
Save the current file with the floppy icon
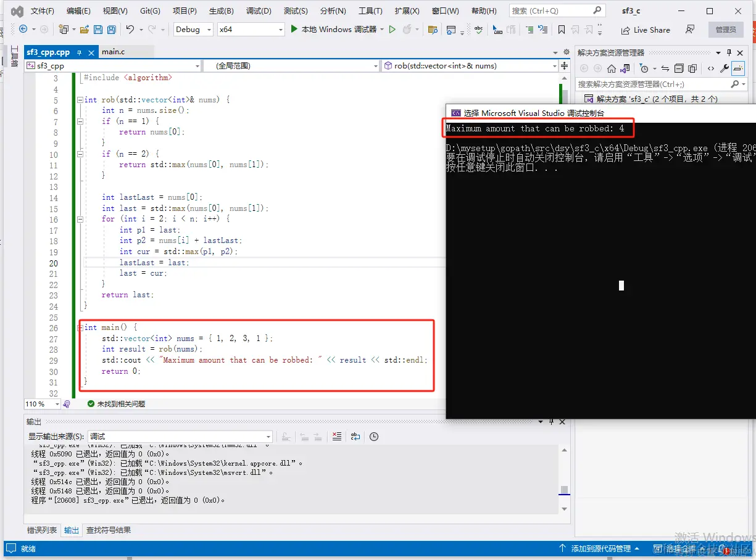98,29
